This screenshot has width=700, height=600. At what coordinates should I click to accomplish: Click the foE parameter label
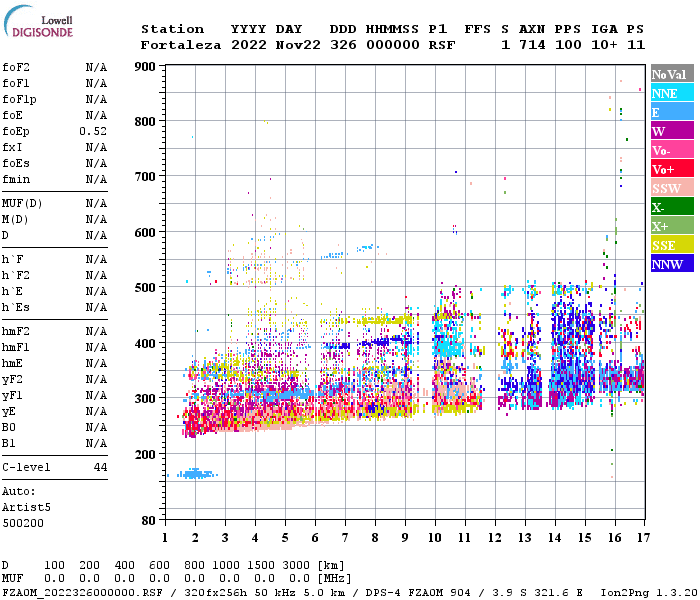coord(12,115)
